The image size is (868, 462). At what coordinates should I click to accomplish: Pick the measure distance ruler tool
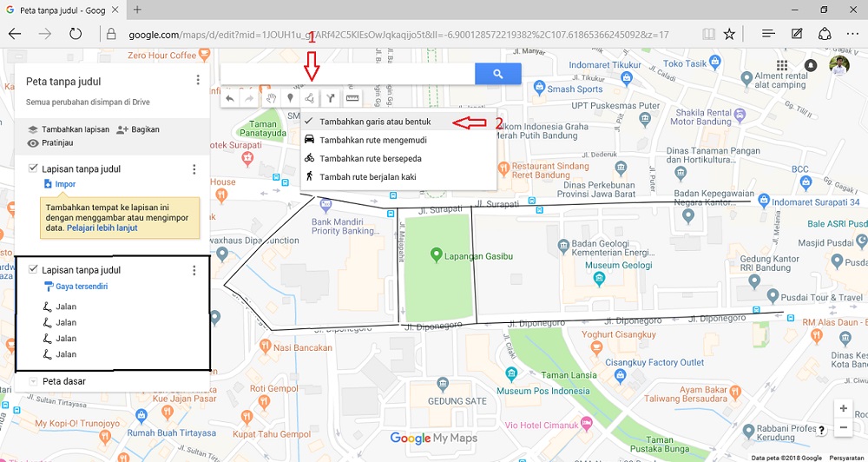click(x=352, y=99)
